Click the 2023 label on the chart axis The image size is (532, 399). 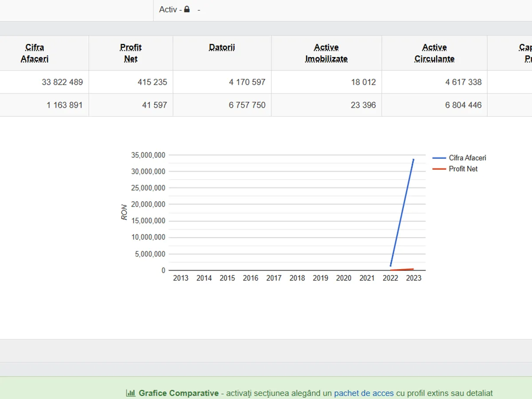point(414,278)
